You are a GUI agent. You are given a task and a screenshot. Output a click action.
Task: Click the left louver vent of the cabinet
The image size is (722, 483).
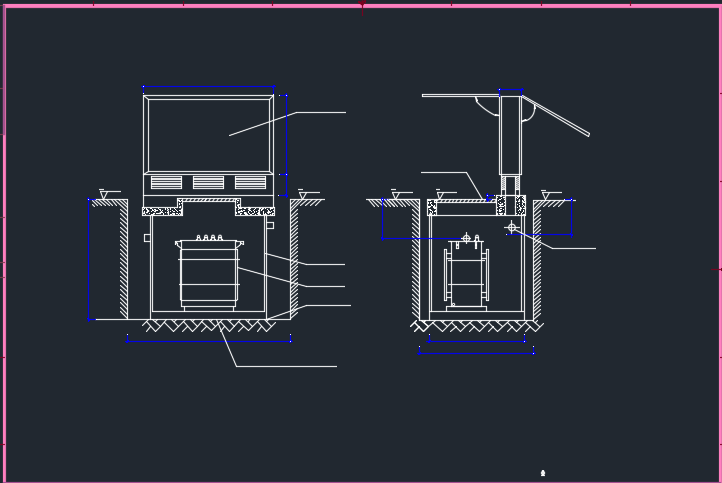point(166,183)
